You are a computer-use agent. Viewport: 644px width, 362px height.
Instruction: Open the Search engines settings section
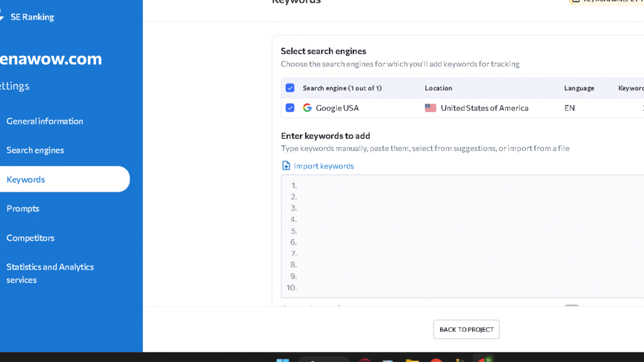(35, 150)
